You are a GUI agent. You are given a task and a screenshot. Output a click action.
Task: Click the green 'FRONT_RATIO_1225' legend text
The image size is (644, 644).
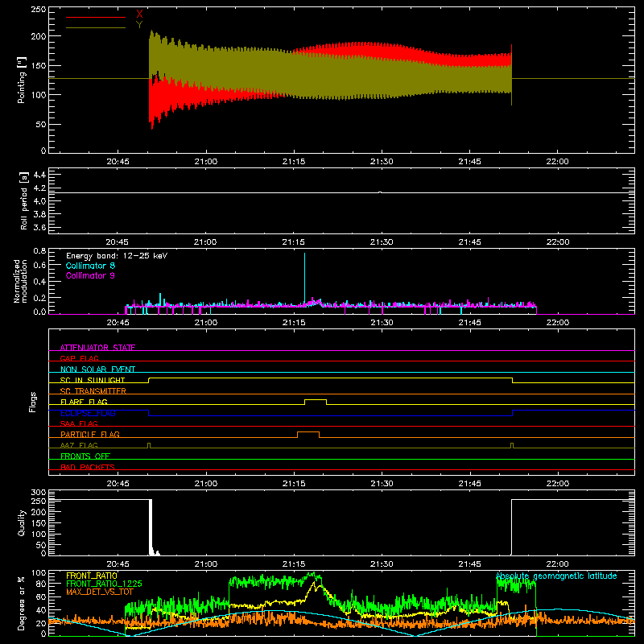pyautogui.click(x=104, y=584)
